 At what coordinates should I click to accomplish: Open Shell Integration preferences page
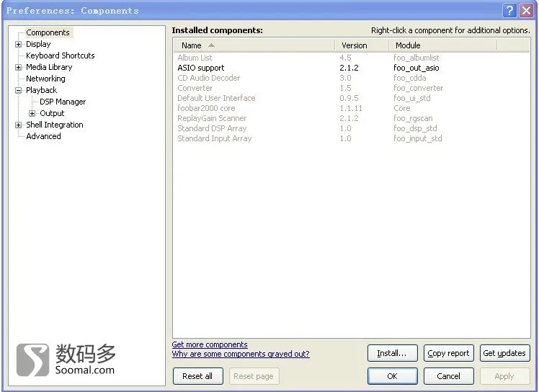coord(55,125)
